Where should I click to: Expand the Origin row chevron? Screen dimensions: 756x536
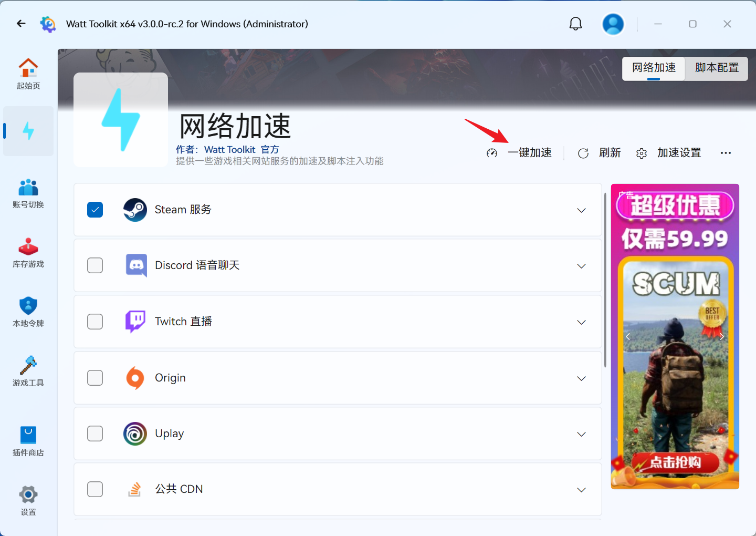coord(581,378)
